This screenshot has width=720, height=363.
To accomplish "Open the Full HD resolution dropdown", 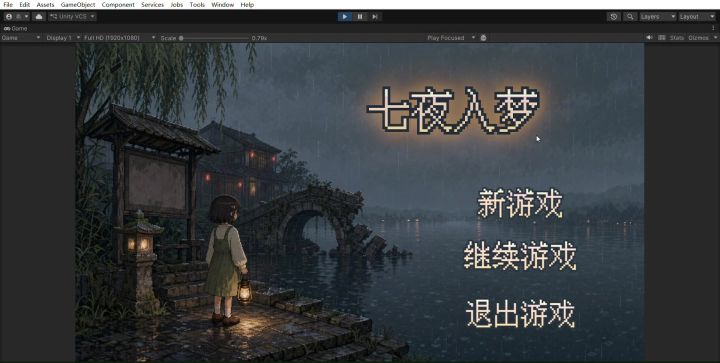I will point(119,38).
